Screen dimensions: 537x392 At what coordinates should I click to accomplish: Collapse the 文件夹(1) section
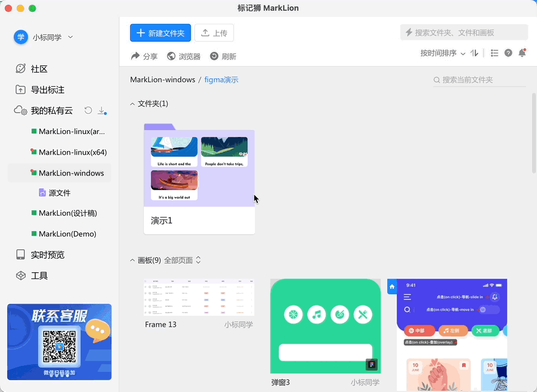(132, 103)
